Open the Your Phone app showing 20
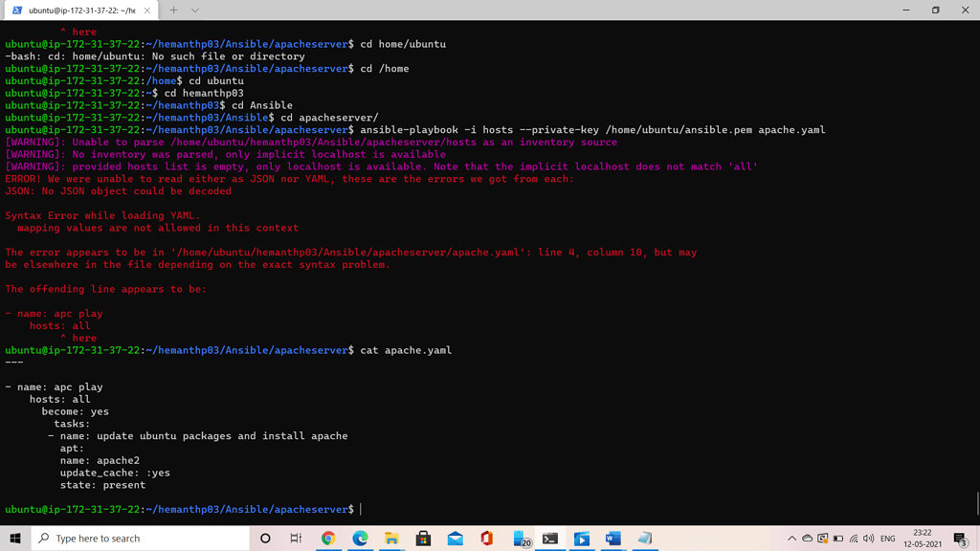The image size is (980, 551). pos(519,540)
